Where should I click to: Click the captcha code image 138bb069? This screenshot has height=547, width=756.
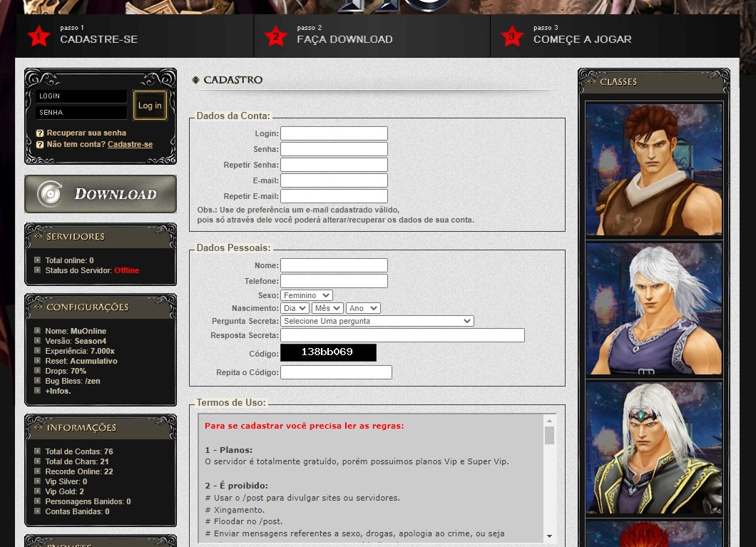pos(328,352)
